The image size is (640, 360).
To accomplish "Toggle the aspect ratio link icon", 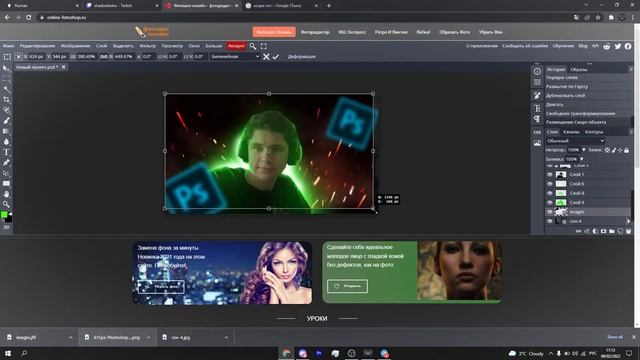I will (104, 57).
